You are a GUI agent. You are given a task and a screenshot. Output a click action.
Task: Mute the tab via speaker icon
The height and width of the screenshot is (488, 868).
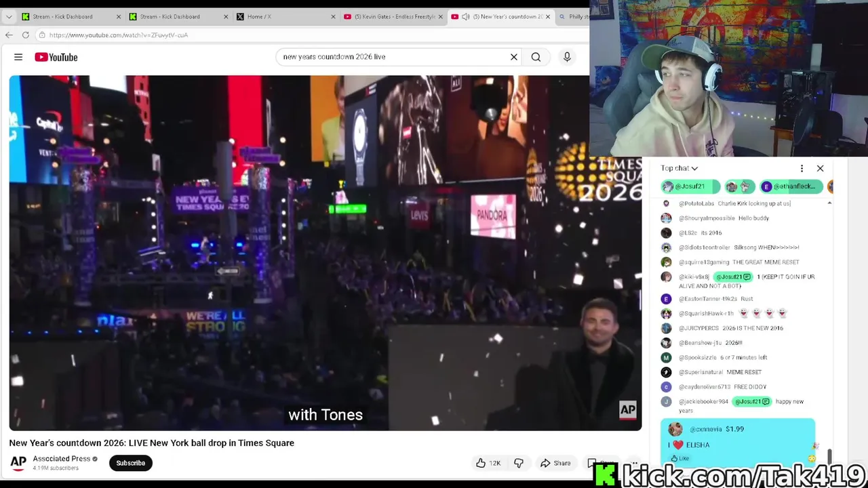[466, 16]
